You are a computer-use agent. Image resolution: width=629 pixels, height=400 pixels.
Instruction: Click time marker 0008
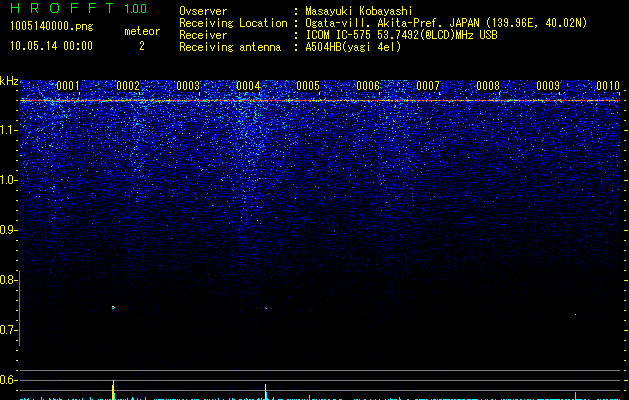pos(488,86)
